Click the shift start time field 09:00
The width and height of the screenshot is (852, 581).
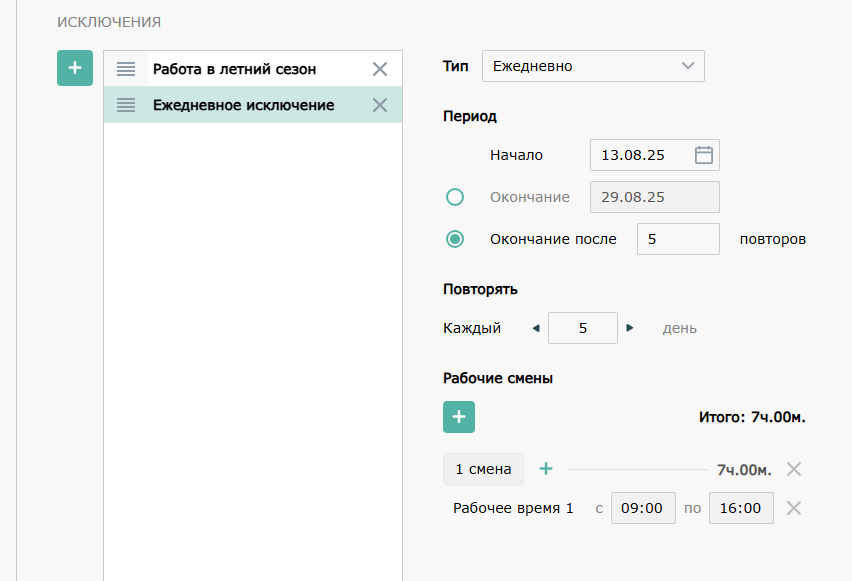(x=642, y=508)
